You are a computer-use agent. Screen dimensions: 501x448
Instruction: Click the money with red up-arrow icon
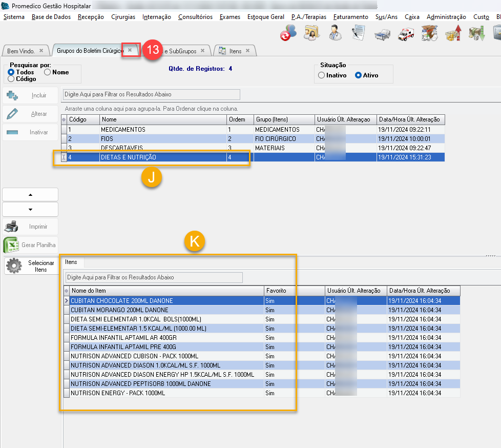coord(452,33)
